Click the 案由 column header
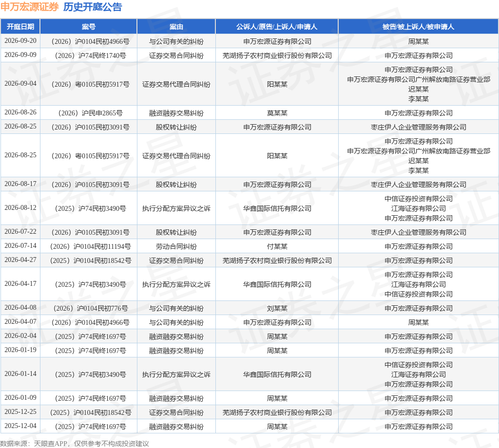This screenshot has height=448, width=499. 176,27
